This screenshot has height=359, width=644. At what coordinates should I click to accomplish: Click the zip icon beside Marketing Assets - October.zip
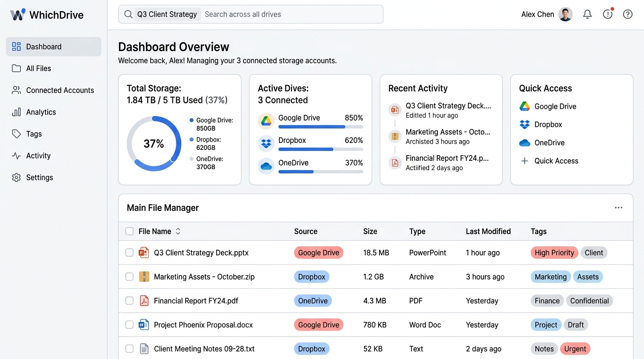point(144,277)
